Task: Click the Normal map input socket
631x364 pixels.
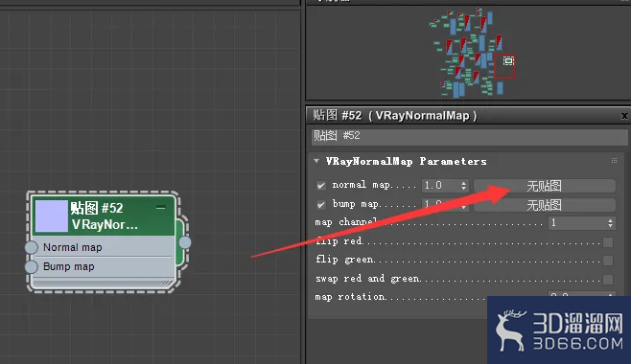Action: [32, 247]
